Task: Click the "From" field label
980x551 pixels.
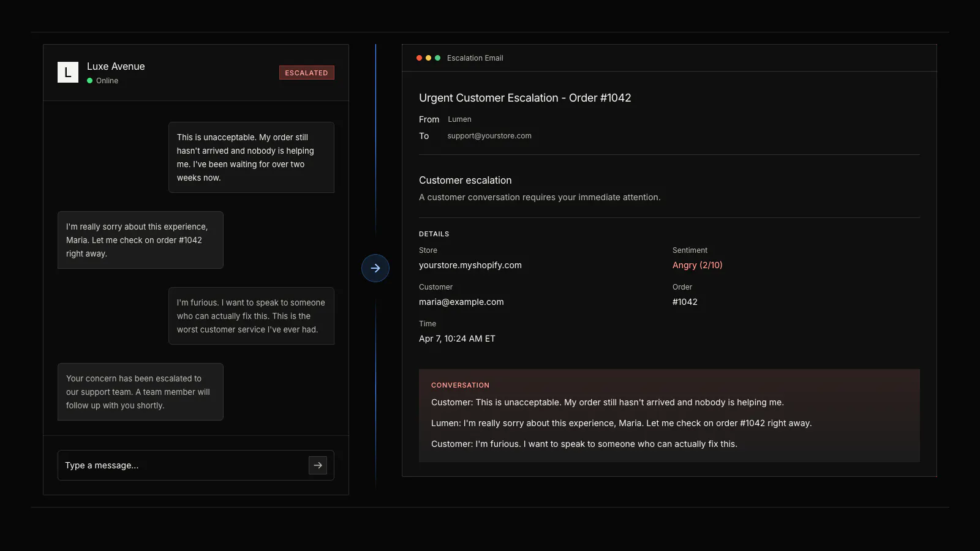Action: coord(429,119)
